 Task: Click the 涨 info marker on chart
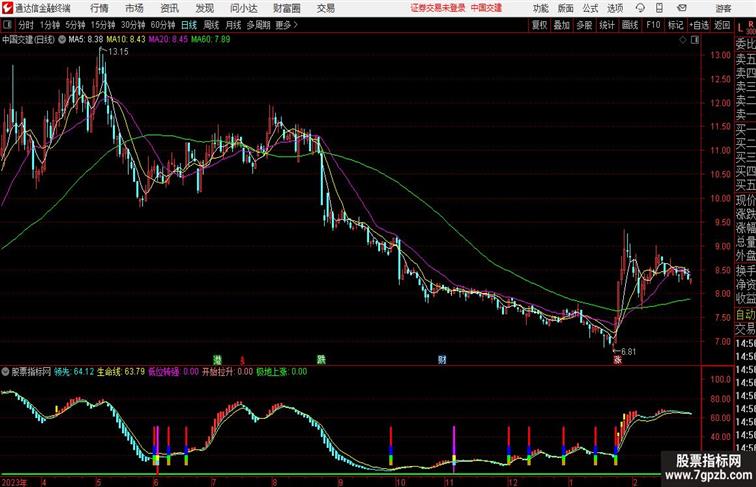coord(618,360)
